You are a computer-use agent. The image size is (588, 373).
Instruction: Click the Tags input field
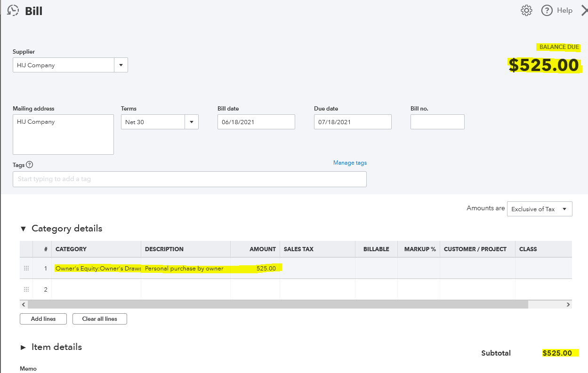tap(189, 179)
